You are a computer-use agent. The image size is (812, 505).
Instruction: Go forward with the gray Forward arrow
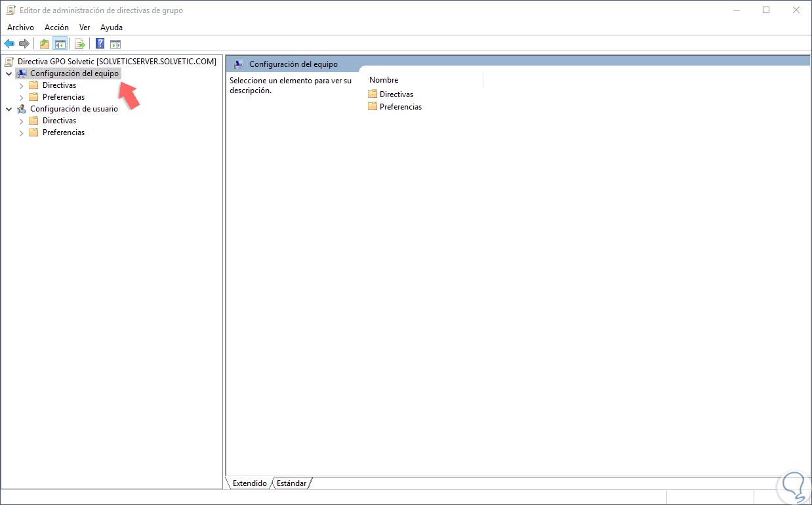pos(24,44)
